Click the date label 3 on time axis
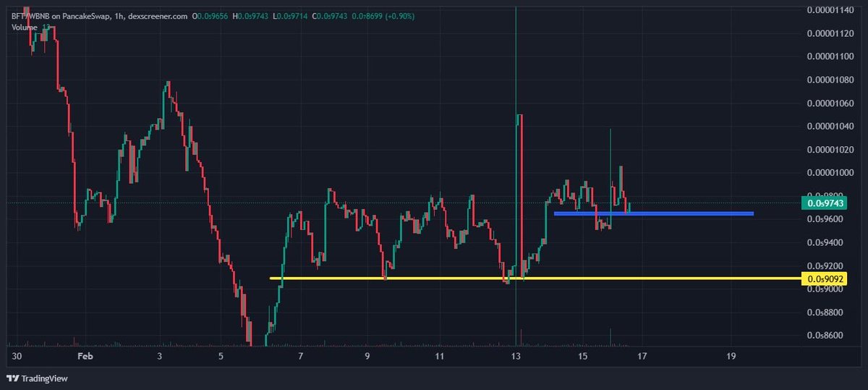This screenshot has height=390, width=868. tap(159, 357)
